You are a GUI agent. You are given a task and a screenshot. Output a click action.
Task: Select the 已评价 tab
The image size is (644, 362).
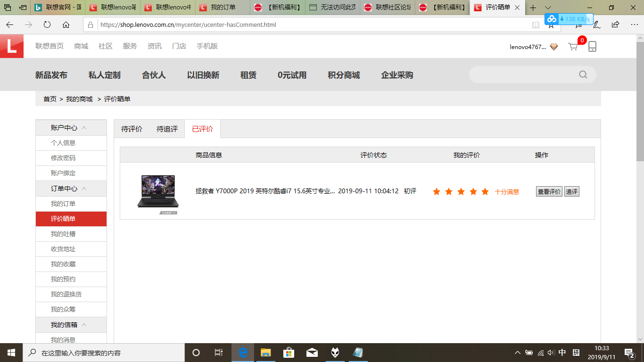pyautogui.click(x=202, y=129)
